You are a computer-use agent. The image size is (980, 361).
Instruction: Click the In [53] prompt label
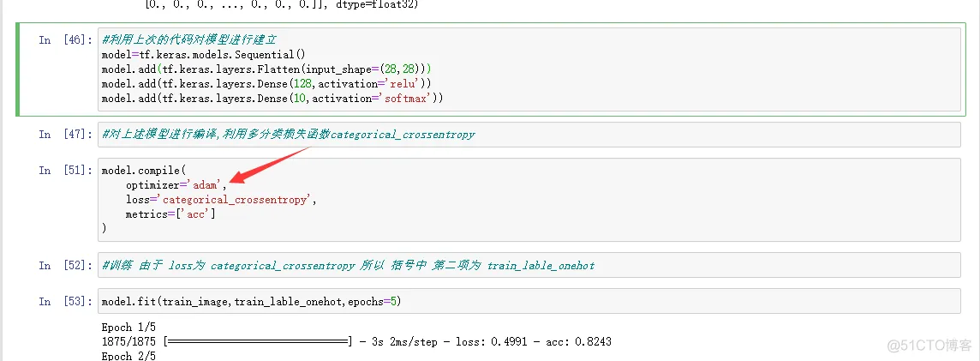click(x=64, y=302)
